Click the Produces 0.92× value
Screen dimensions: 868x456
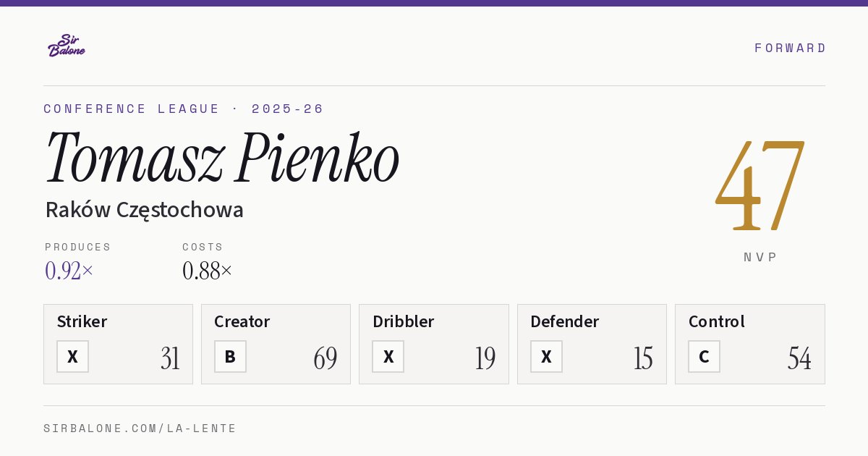click(x=69, y=271)
